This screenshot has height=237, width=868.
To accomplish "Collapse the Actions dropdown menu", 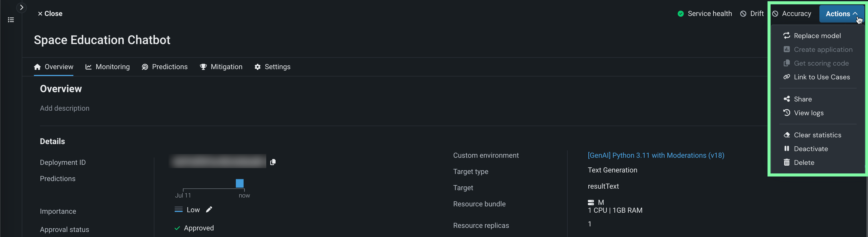I will click(841, 14).
